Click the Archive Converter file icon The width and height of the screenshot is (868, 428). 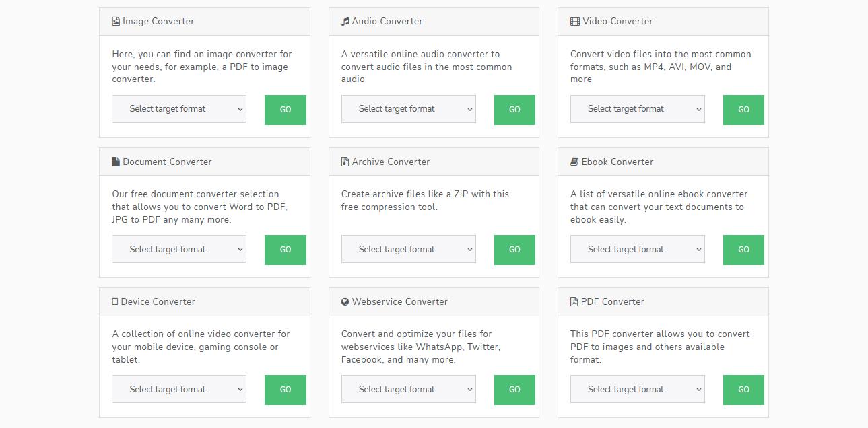[x=344, y=162]
